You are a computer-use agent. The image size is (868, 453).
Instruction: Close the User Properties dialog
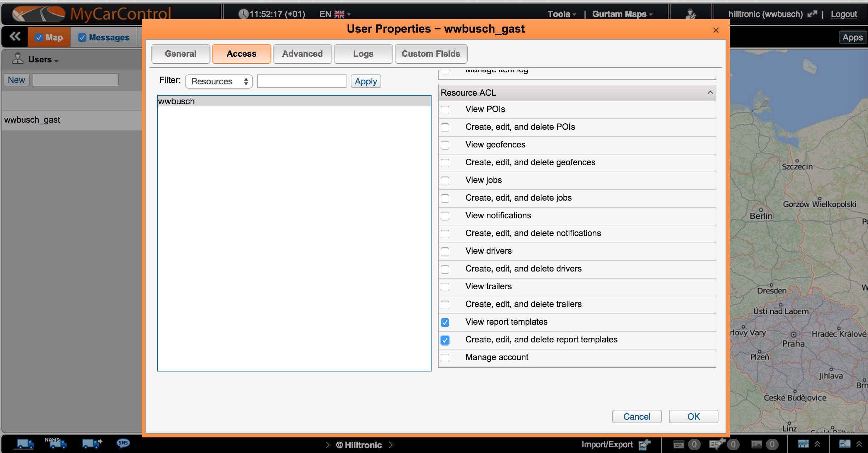click(x=716, y=30)
